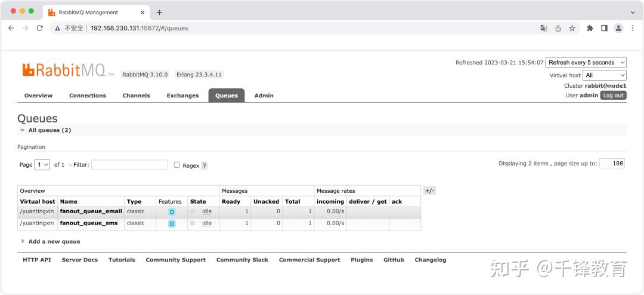Image resolution: width=644 pixels, height=295 pixels.
Task: Open the Virtual host dropdown
Action: point(605,75)
